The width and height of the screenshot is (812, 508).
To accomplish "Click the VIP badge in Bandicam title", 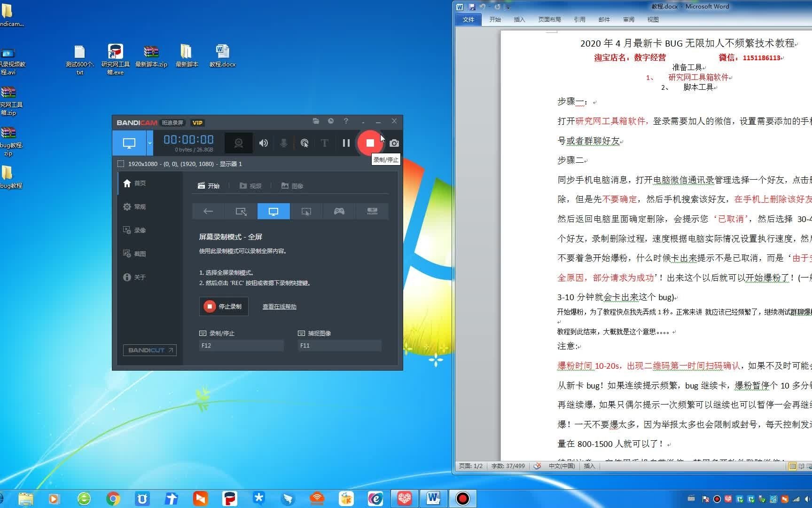I will [197, 123].
